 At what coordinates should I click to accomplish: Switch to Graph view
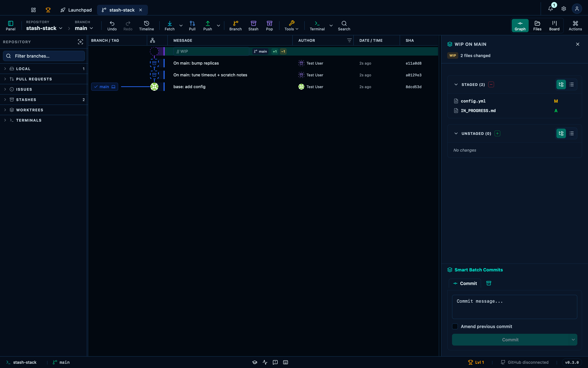(520, 26)
